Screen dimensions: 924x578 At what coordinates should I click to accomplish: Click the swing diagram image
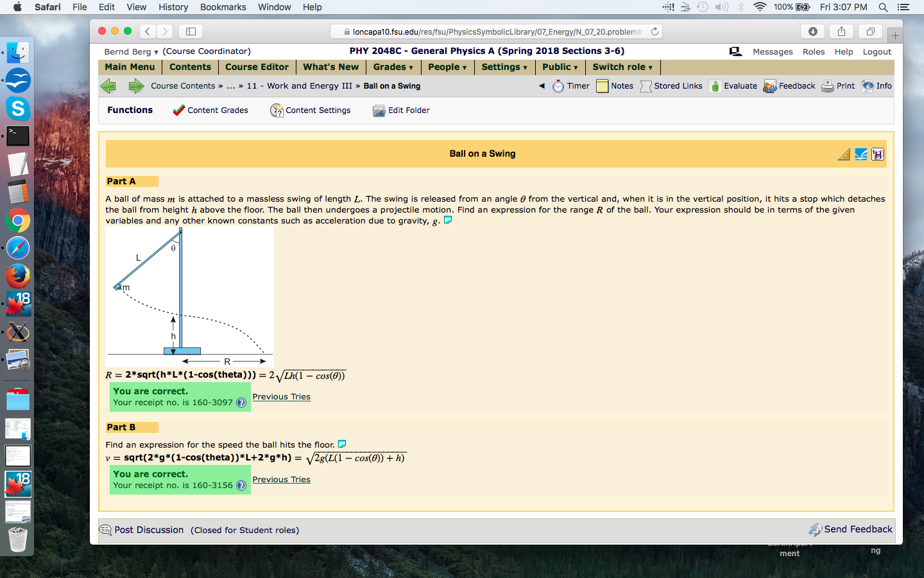coord(190,297)
